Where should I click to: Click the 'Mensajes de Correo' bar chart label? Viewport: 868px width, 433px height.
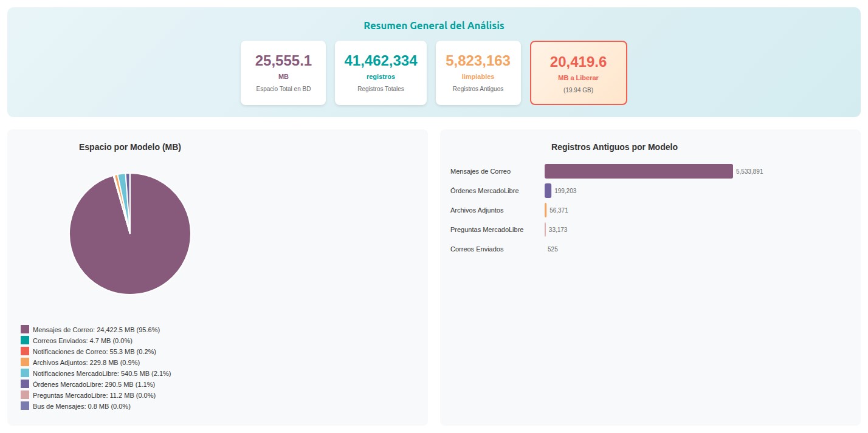click(480, 172)
